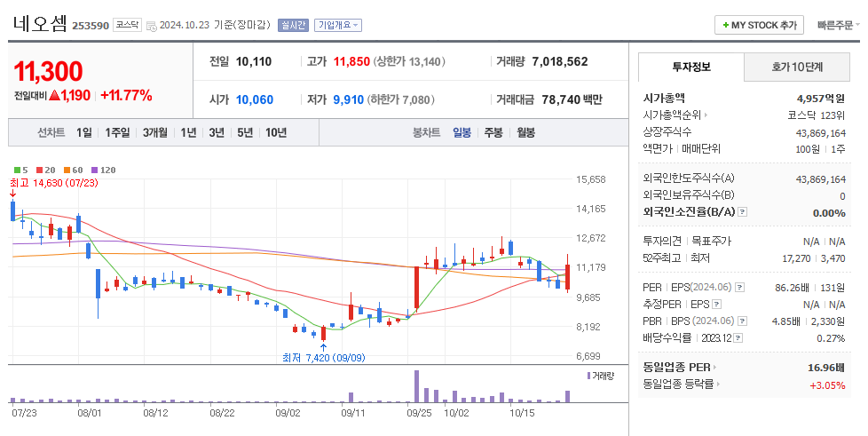Select the 주봉 weekly candle chart
868x436 pixels.
pyautogui.click(x=493, y=132)
